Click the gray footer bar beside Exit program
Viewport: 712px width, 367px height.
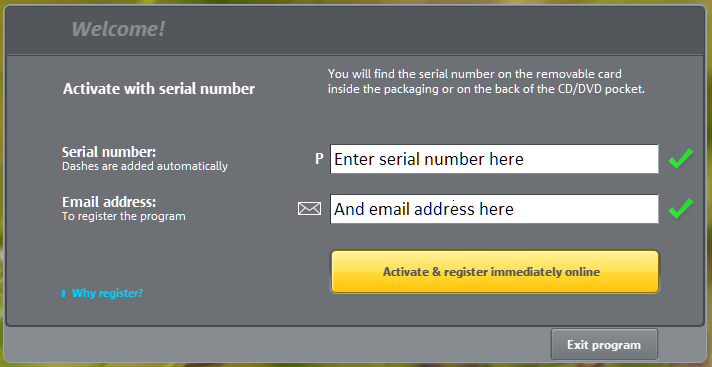click(277, 344)
